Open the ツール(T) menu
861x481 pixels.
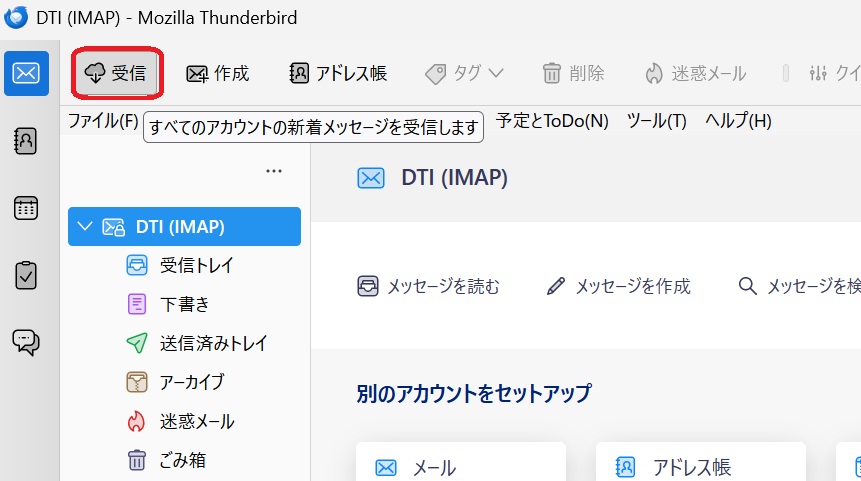click(x=657, y=121)
